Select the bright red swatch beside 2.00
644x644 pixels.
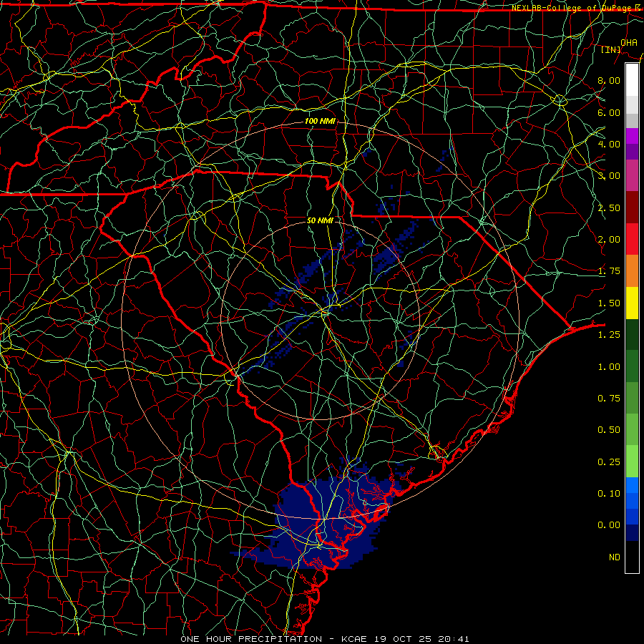[632, 239]
